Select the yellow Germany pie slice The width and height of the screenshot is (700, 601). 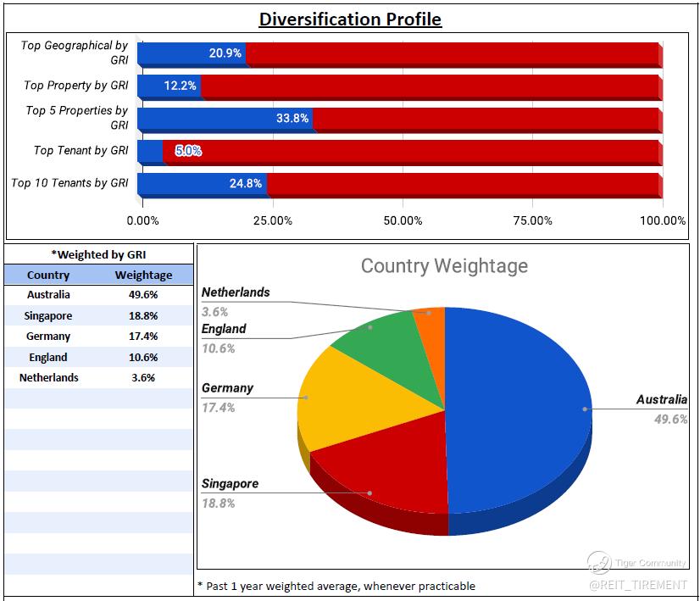[x=357, y=402]
